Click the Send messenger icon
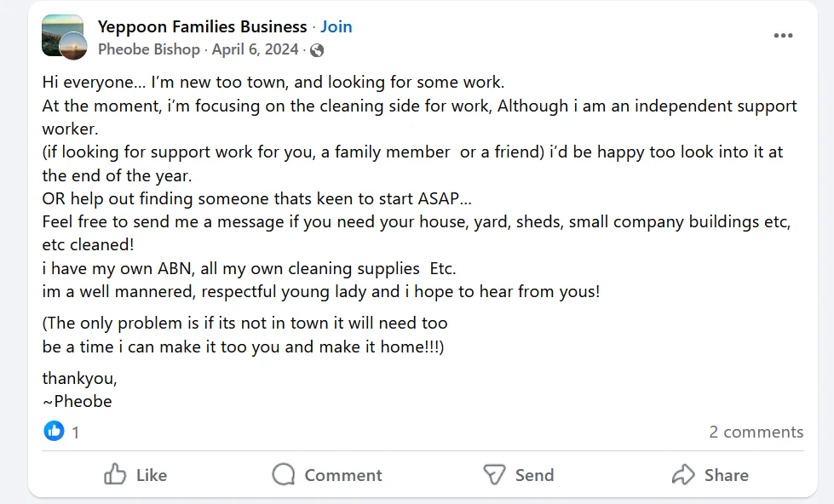 pyautogui.click(x=495, y=475)
